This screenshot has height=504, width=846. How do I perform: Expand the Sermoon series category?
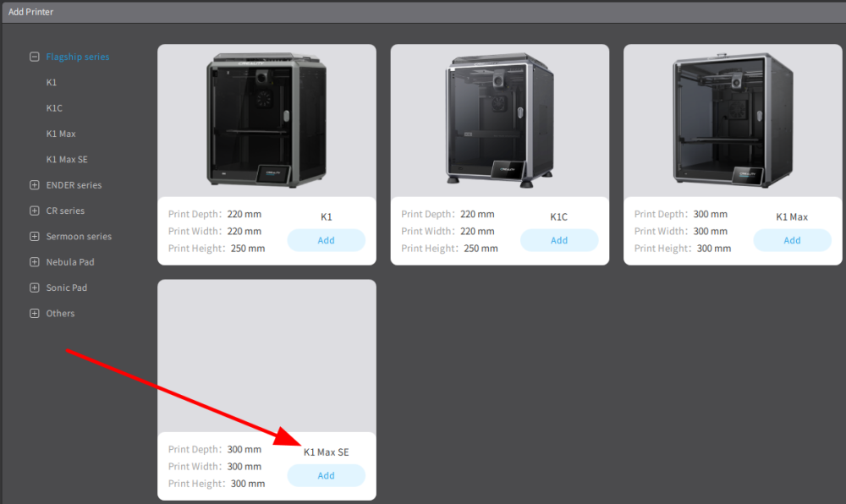[35, 236]
